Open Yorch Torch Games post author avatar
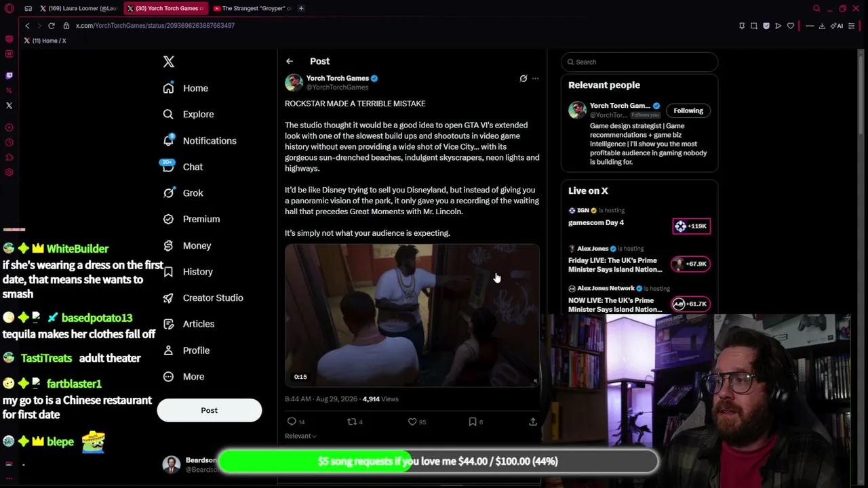868x488 pixels. coord(294,83)
